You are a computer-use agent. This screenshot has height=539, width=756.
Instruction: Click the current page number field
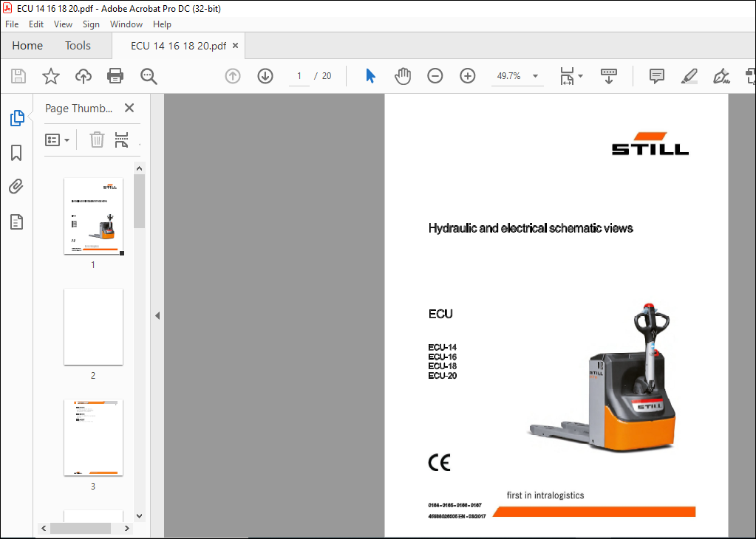click(x=299, y=76)
